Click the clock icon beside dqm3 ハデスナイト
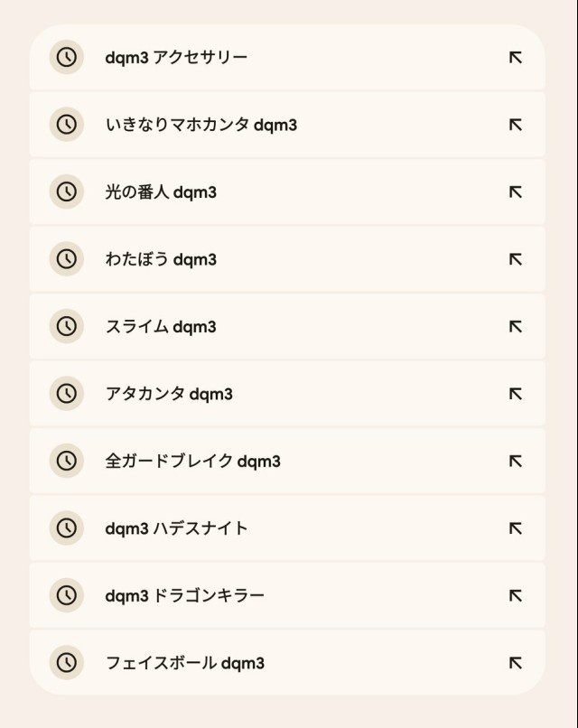 [67, 527]
